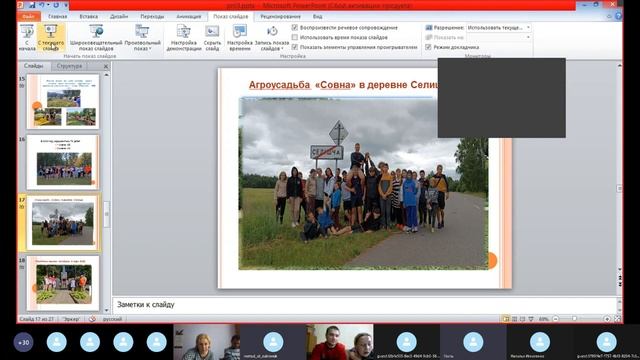The width and height of the screenshot is (640, 360).
Task: Open Запись показа слайдов dropdown
Action: pyautogui.click(x=272, y=38)
